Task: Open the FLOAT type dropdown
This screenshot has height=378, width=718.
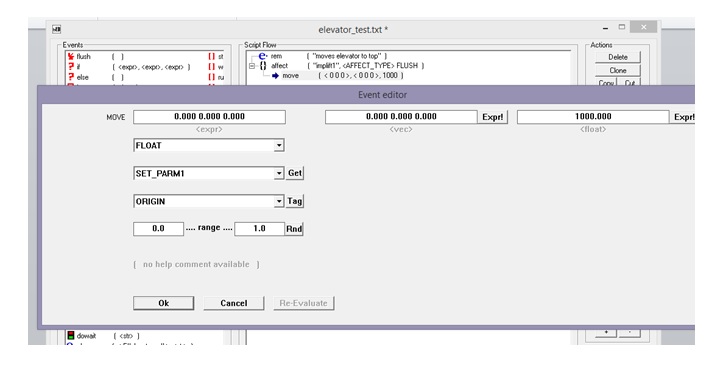Action: pos(279,146)
